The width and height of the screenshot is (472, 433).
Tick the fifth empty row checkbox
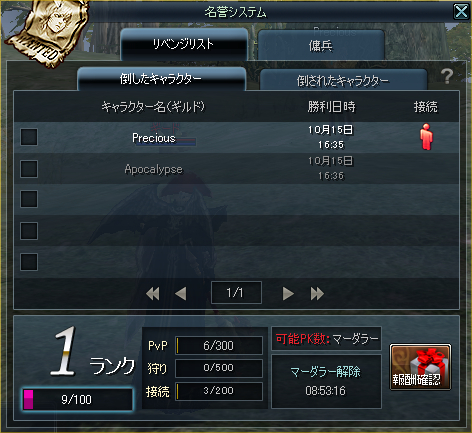point(29,262)
